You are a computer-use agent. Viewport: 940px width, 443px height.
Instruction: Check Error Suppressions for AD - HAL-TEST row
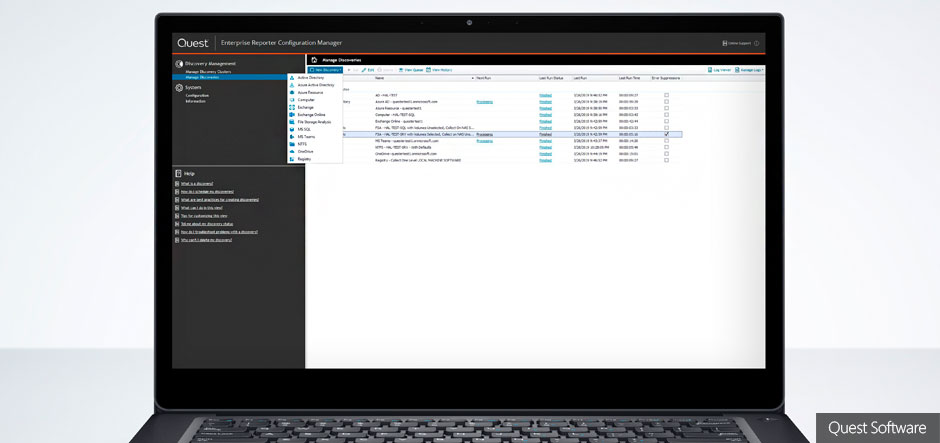tap(667, 95)
